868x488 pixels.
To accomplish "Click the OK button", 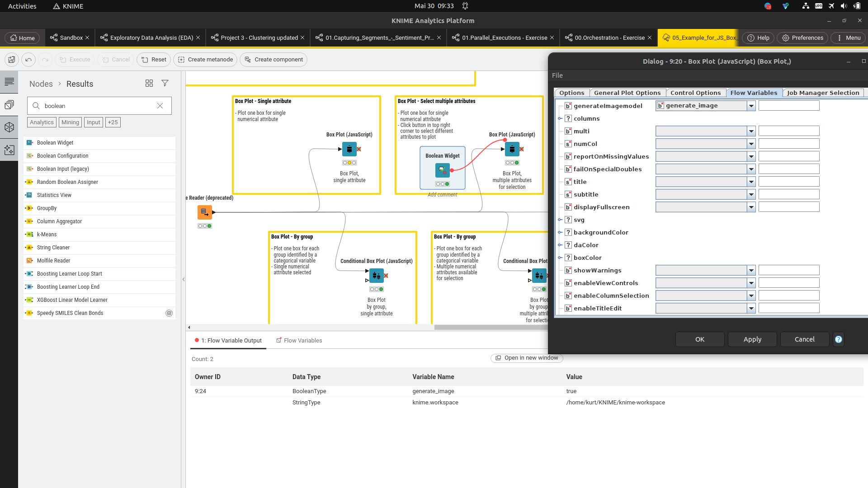I will click(699, 339).
